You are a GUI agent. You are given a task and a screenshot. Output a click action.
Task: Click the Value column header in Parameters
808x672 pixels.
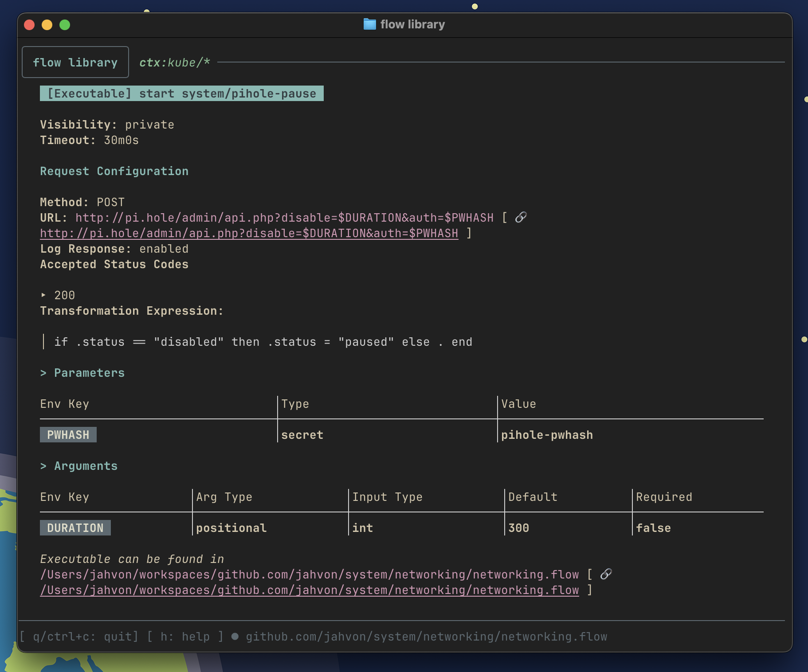(518, 404)
